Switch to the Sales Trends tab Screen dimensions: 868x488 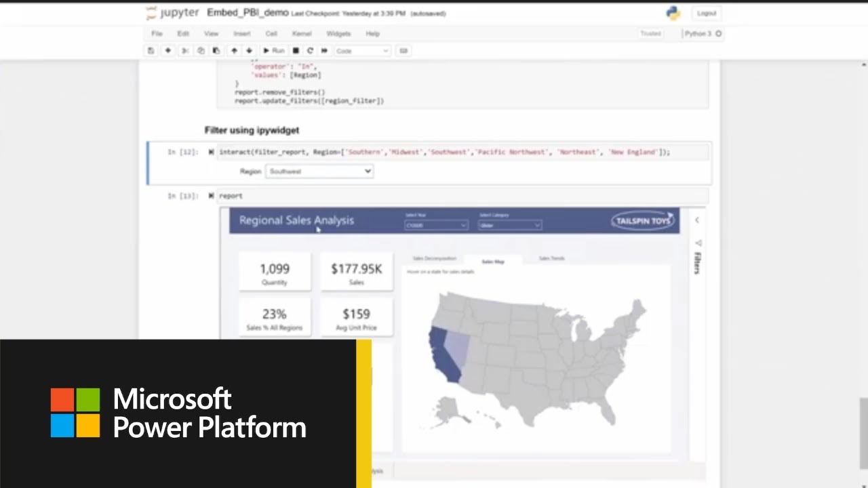pyautogui.click(x=551, y=259)
